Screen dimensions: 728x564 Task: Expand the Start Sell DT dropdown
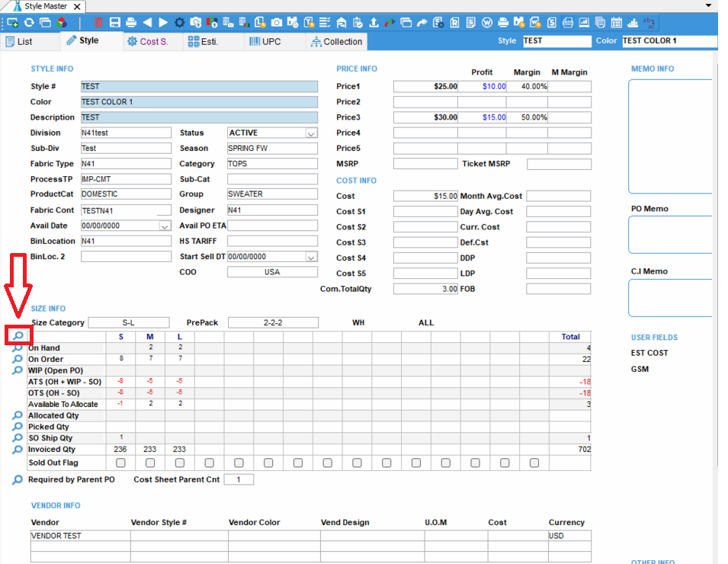tap(310, 258)
